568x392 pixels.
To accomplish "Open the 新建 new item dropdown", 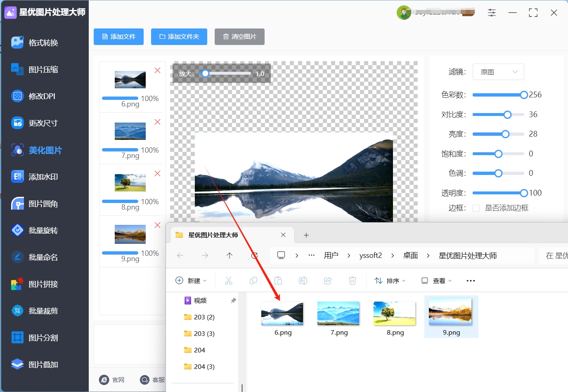I will coord(191,281).
